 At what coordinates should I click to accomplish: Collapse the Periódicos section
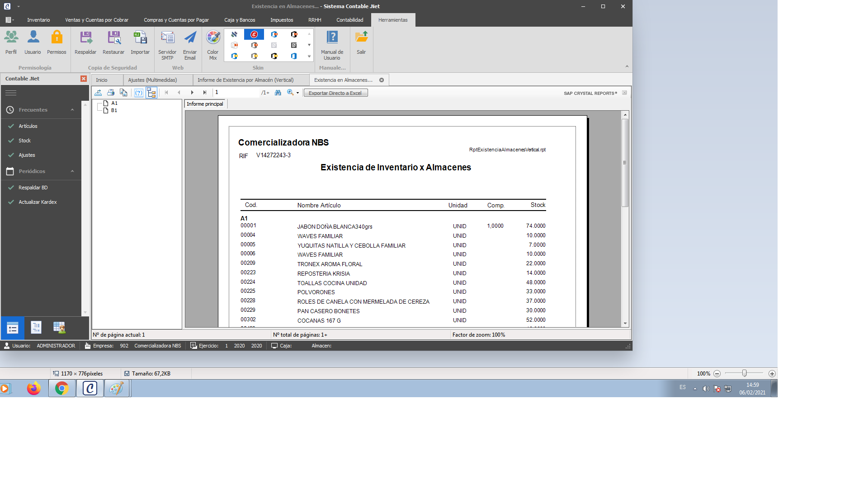(72, 171)
